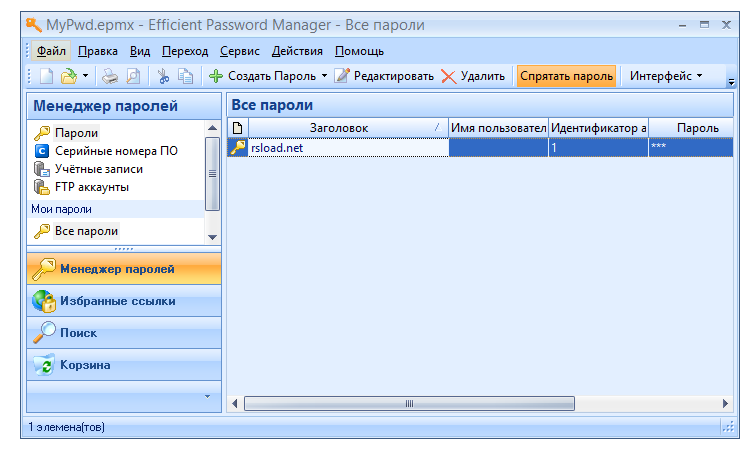Sort by the Заголовок column header
The height and width of the screenshot is (460, 756).
(348, 128)
